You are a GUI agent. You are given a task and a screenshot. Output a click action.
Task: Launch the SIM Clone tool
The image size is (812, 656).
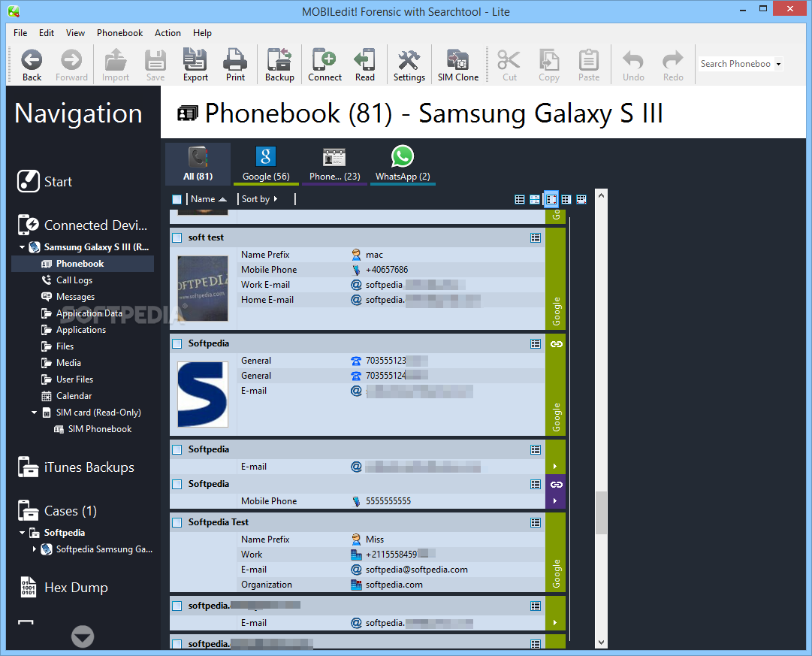(x=457, y=65)
